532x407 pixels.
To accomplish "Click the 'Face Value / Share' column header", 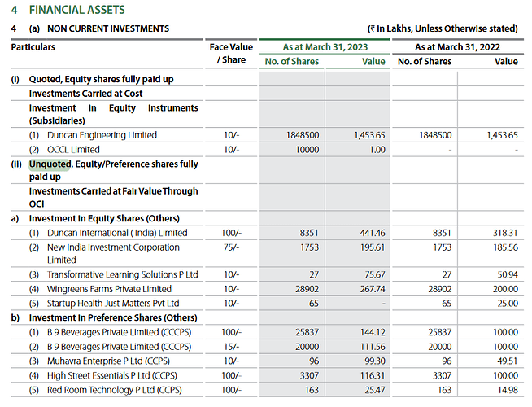I will click(231, 53).
